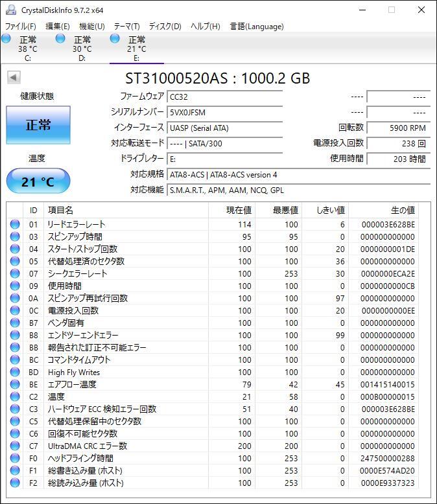Click the drive letter field E:
437x504 pixels.
click(x=224, y=159)
